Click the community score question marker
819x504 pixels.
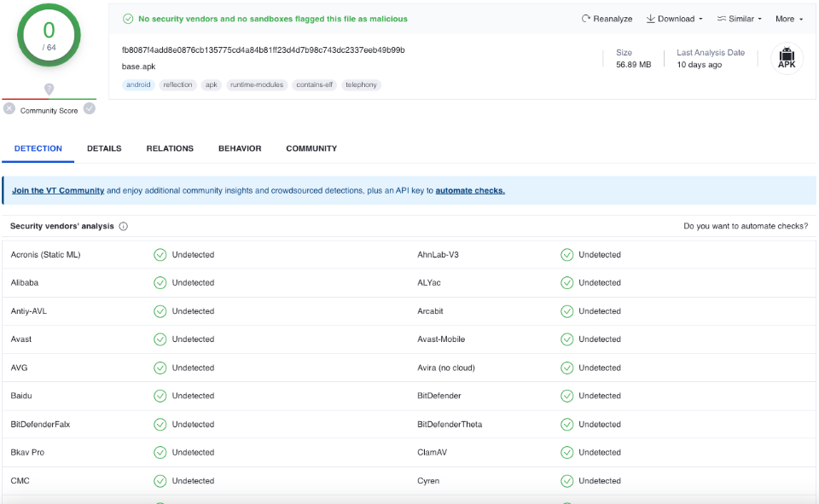[x=49, y=90]
